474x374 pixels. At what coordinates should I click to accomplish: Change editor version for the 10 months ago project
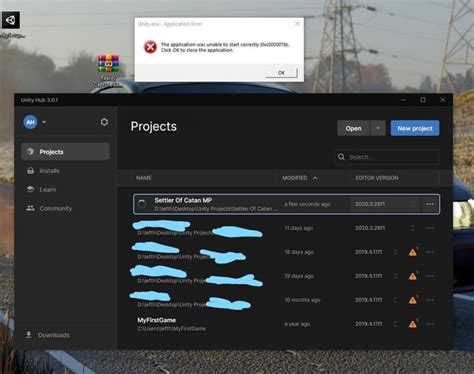pyautogui.click(x=395, y=300)
